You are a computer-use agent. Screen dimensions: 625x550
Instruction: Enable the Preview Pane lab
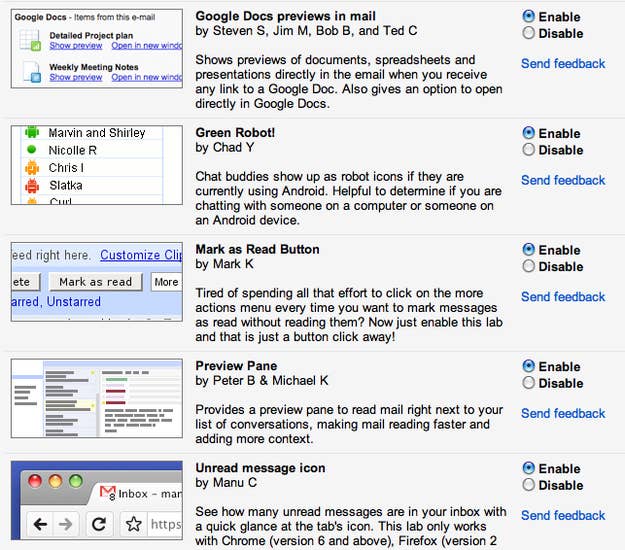529,366
